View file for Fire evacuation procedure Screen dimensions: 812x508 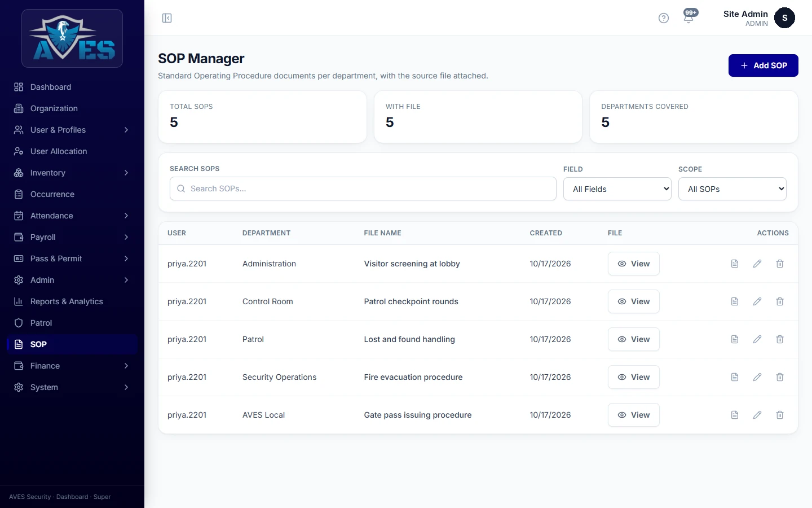point(633,377)
